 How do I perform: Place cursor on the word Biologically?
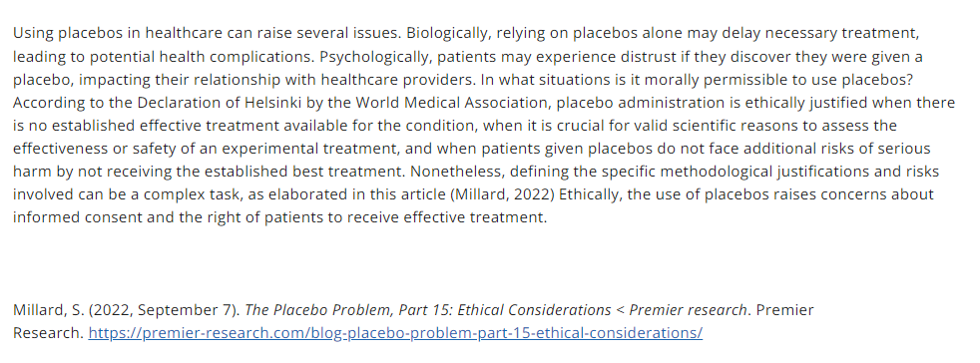tap(446, 33)
